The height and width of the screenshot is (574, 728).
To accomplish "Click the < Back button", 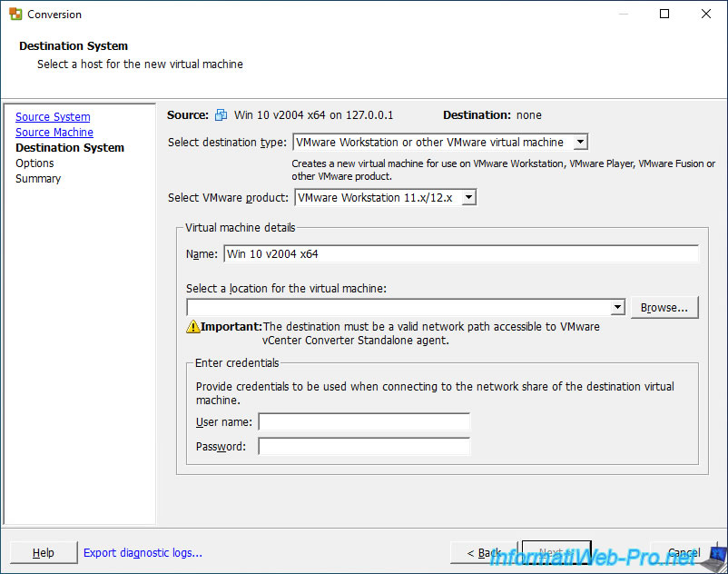I will 484,552.
